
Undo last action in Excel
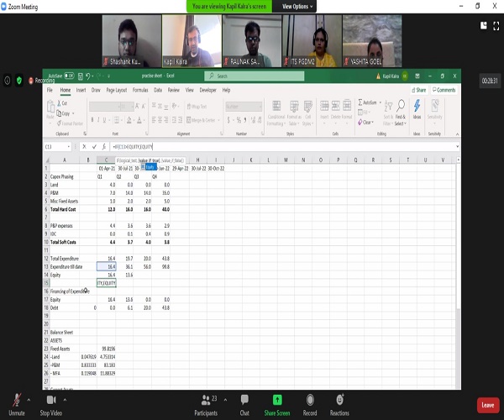pyautogui.click(x=87, y=76)
